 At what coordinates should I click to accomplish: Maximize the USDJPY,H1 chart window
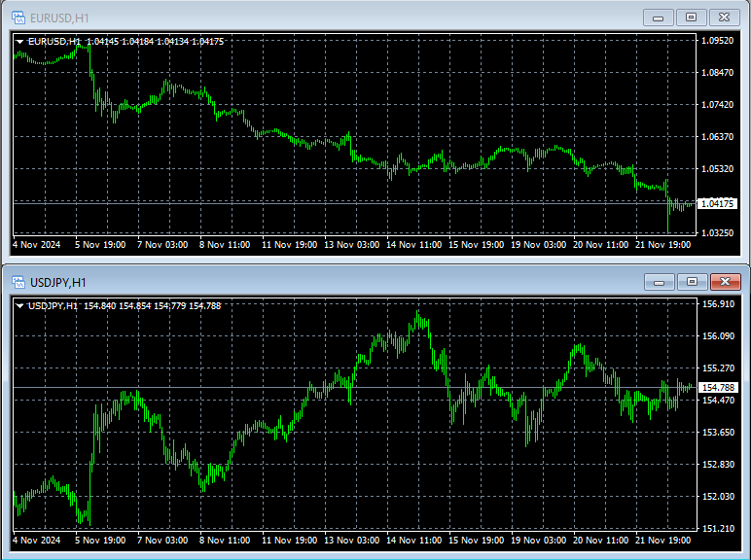coord(692,282)
